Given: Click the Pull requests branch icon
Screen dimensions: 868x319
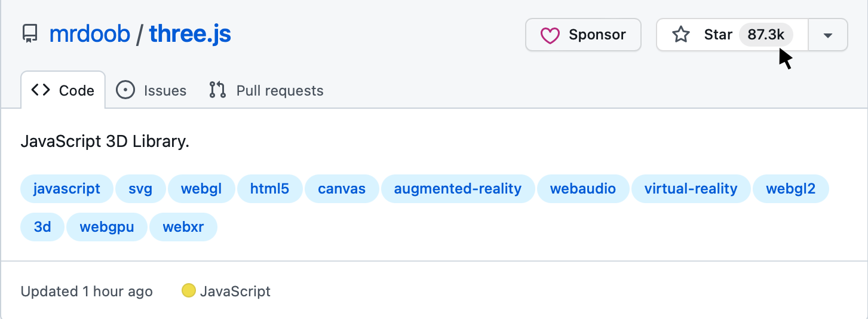Looking at the screenshot, I should 217,90.
